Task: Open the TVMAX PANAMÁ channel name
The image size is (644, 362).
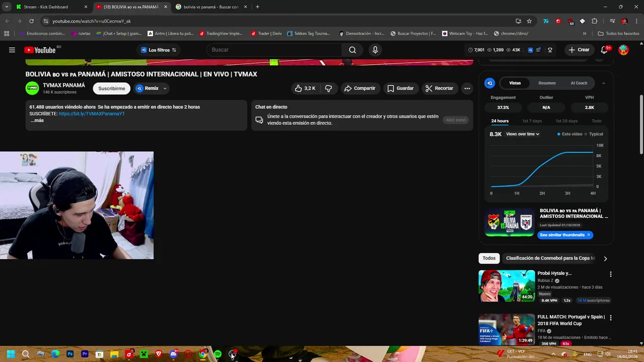Action: pos(64,85)
